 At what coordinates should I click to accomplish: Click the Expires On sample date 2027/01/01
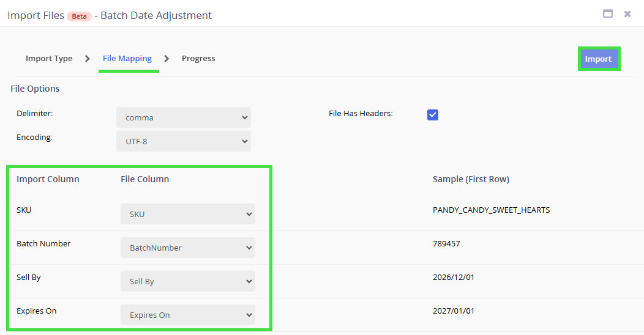[x=454, y=311]
